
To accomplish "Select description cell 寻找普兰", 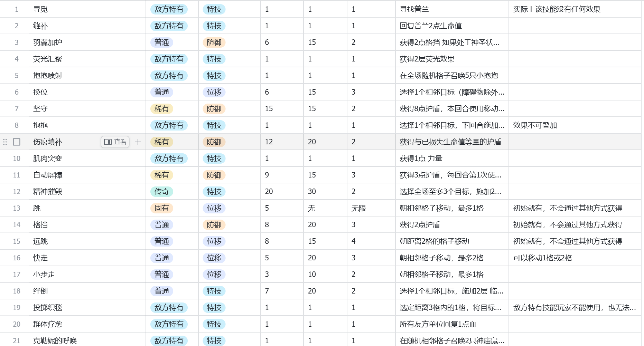I will pyautogui.click(x=452, y=9).
